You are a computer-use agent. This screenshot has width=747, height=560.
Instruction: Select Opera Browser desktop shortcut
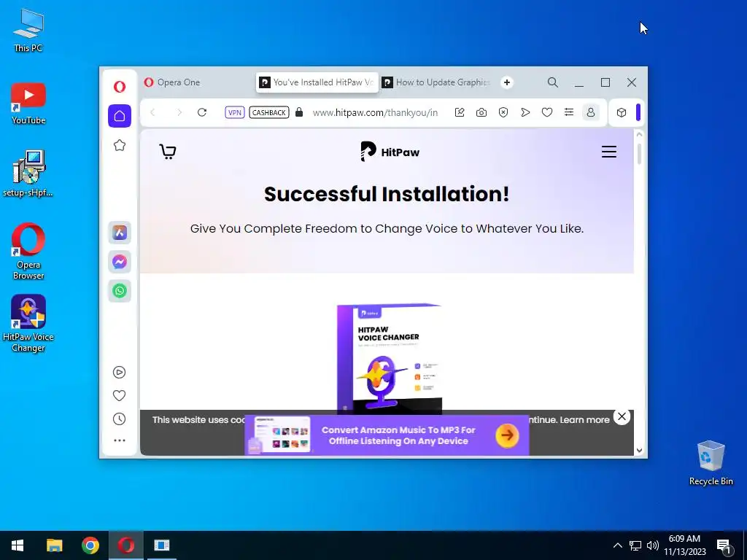[28, 252]
